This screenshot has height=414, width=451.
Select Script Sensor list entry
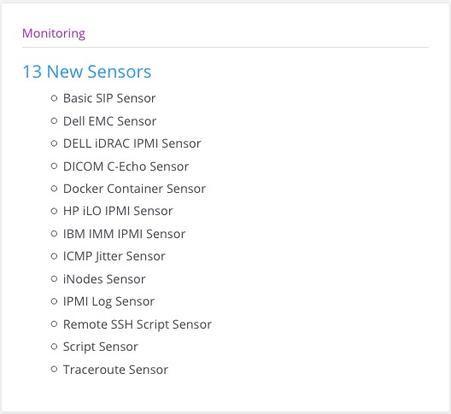[x=100, y=347]
